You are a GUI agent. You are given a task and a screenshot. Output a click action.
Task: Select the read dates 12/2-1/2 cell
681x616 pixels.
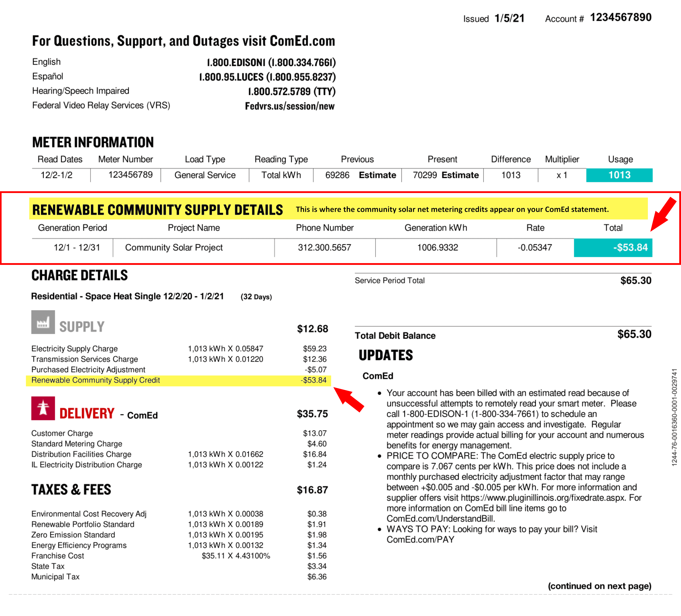pyautogui.click(x=56, y=175)
